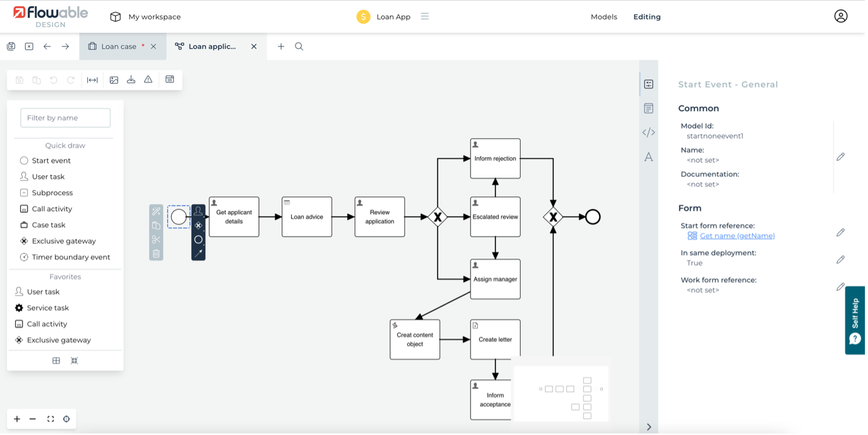Open the Get name (getName) form link

[737, 236]
